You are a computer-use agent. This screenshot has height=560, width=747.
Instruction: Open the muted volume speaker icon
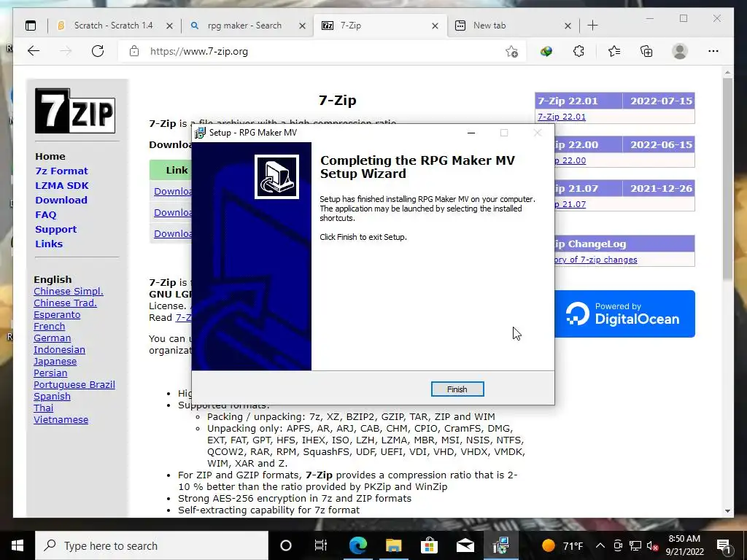(x=653, y=545)
